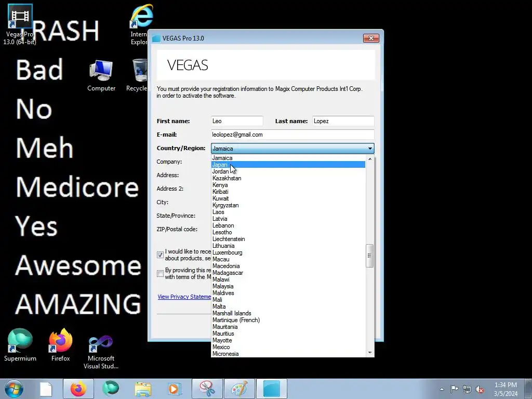
Task: Open Computer desktop icon
Action: (101, 75)
